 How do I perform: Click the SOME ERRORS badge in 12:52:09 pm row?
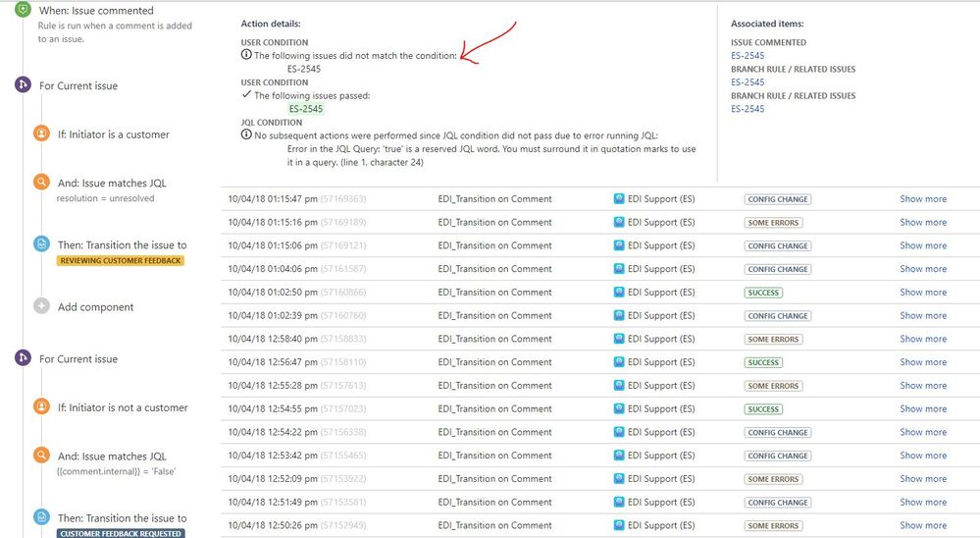tap(773, 480)
